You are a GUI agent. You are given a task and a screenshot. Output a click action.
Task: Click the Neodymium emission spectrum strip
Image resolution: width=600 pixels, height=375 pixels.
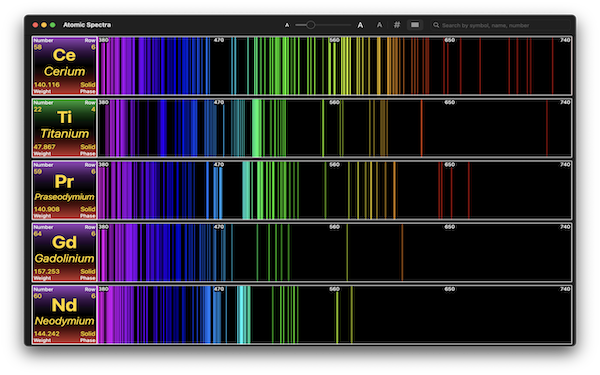point(335,315)
